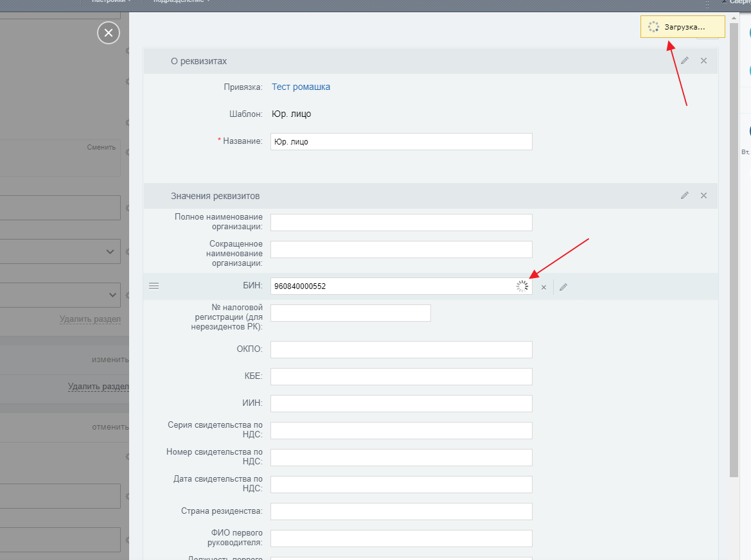Click the 'Страна резиденства' input field
751x560 pixels.
point(401,511)
